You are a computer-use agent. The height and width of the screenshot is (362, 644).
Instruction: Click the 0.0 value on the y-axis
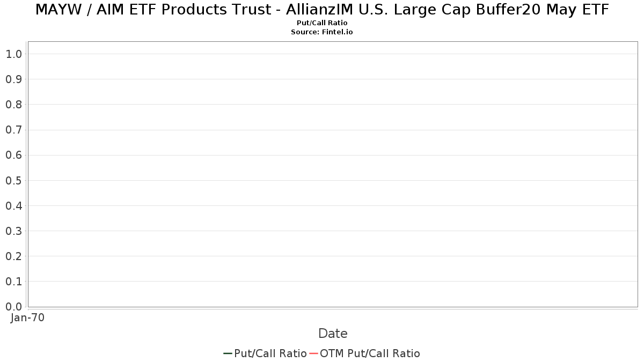point(14,307)
